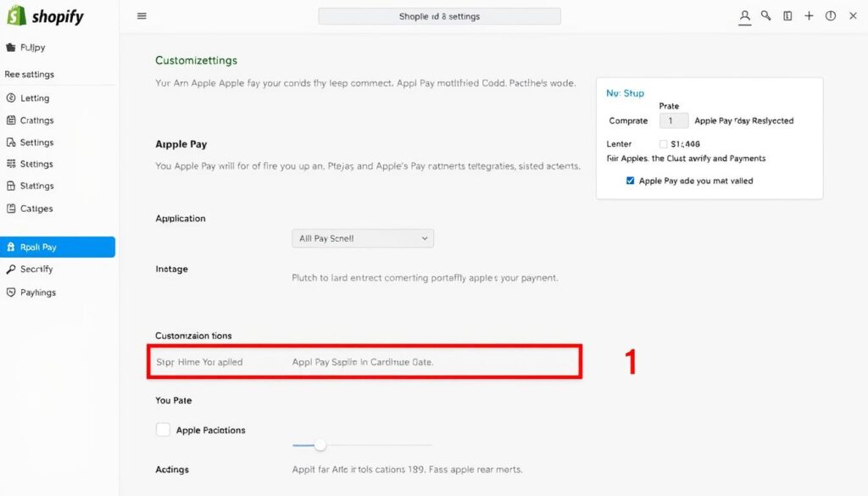The height and width of the screenshot is (496, 868).
Task: Tick the Apple Pacidtions checkbox
Action: coord(163,430)
